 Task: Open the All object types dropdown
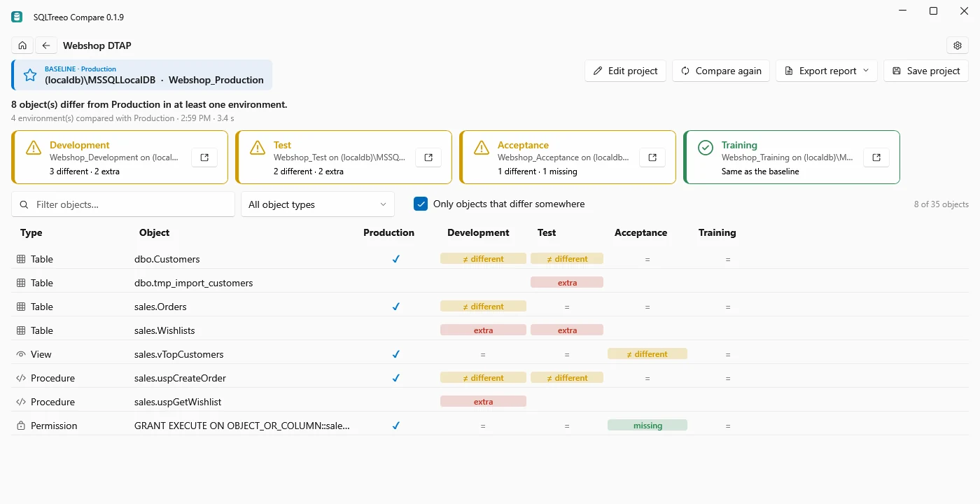point(318,204)
